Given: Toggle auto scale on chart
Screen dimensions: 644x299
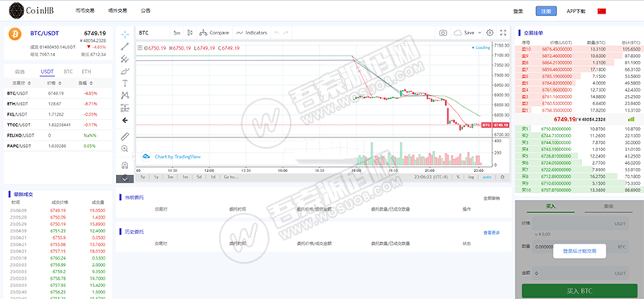Looking at the screenshot, I should pos(487,177).
